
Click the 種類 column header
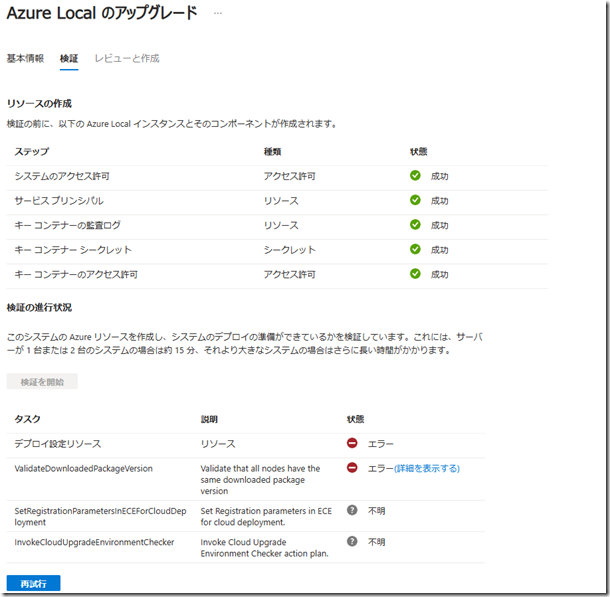tap(272, 152)
